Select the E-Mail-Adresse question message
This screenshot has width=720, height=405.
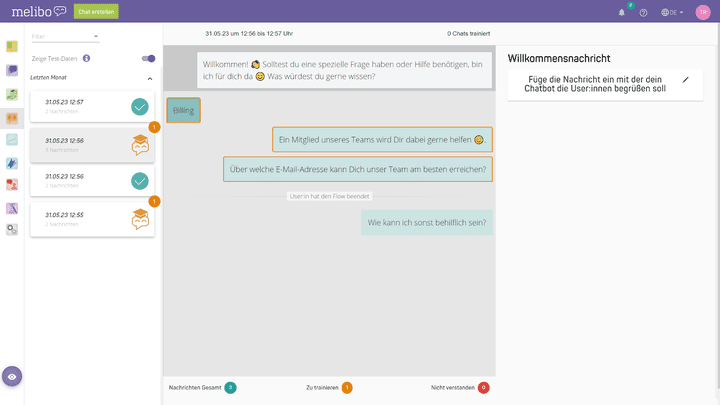pos(357,169)
